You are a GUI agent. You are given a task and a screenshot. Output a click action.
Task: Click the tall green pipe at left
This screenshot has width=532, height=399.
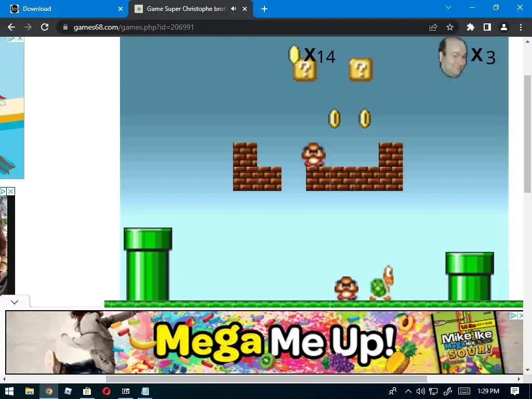(148, 264)
